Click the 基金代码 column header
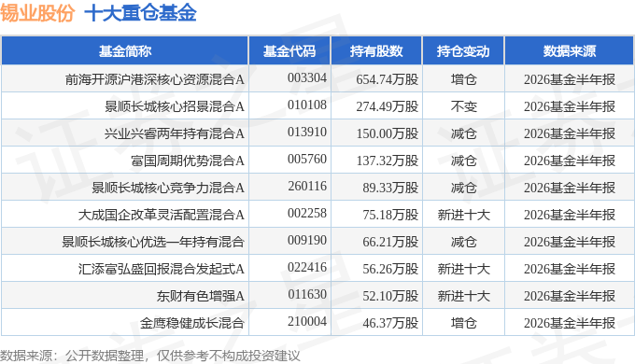 289,51
